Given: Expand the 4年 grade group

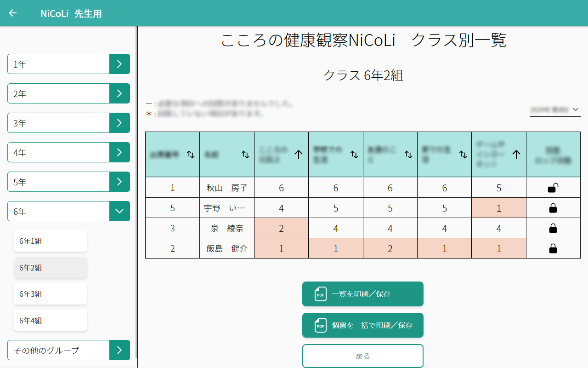Looking at the screenshot, I should [x=119, y=152].
